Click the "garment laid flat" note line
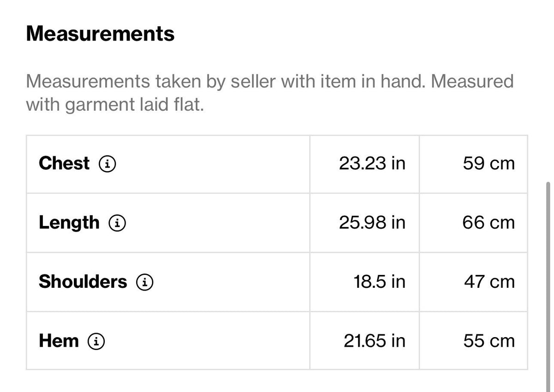Image resolution: width=554 pixels, height=392 pixels. 115,105
